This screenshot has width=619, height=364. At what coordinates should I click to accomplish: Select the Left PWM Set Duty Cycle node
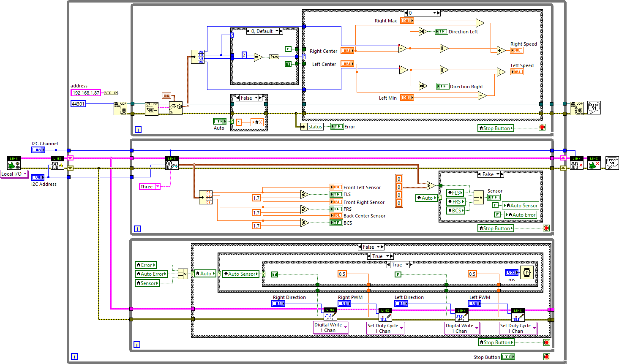pos(518,315)
